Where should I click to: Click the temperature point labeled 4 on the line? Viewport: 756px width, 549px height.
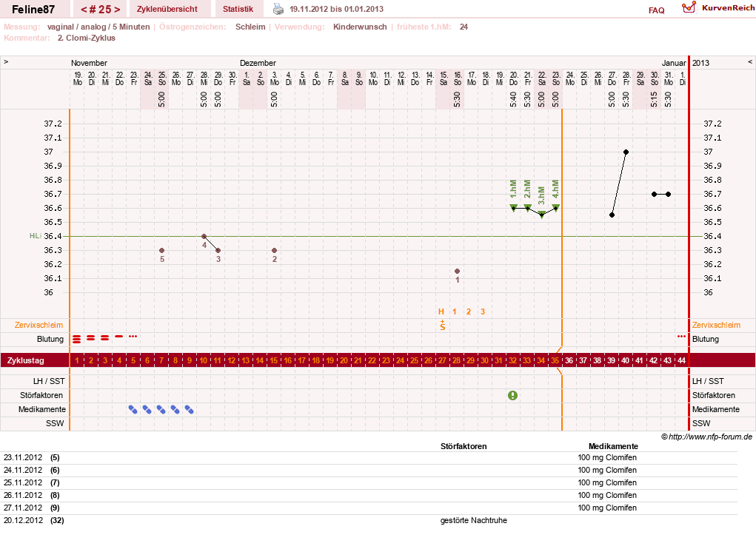204,237
